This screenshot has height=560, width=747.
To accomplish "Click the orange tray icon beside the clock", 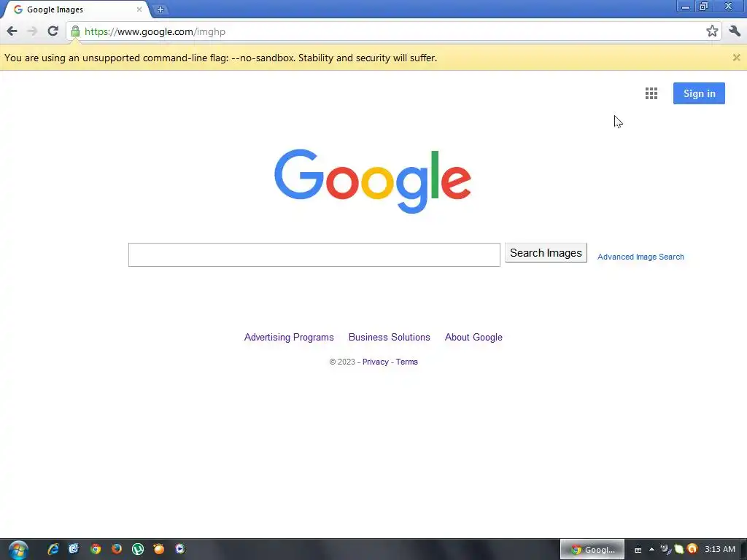I will coord(692,549).
